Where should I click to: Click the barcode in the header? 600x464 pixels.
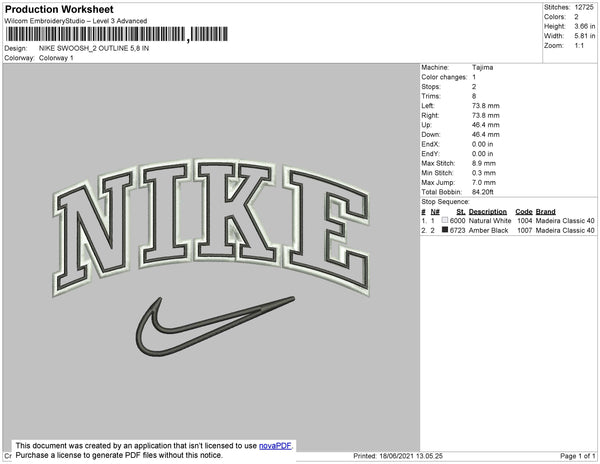point(117,34)
